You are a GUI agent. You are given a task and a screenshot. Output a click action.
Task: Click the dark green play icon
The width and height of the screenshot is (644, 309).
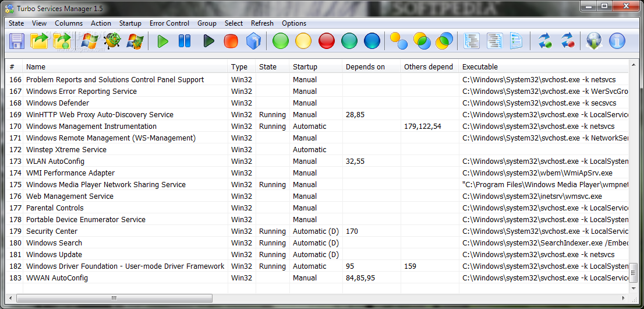(x=208, y=41)
